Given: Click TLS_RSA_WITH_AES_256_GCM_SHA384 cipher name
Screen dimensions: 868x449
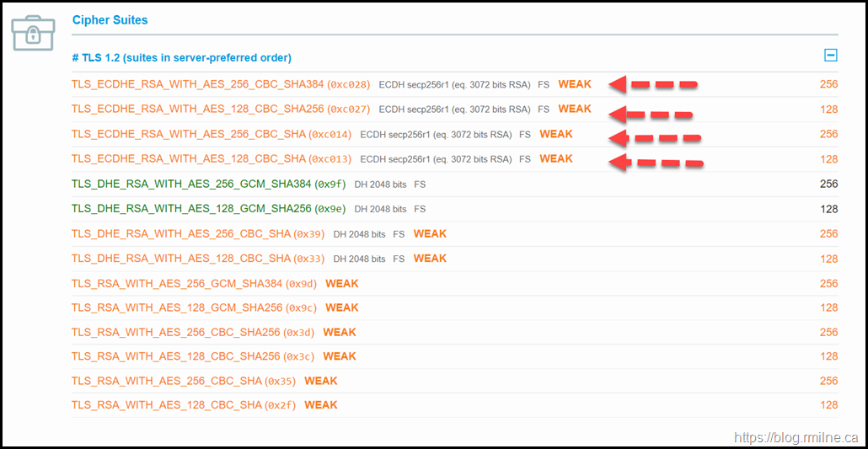Looking at the screenshot, I should (177, 283).
